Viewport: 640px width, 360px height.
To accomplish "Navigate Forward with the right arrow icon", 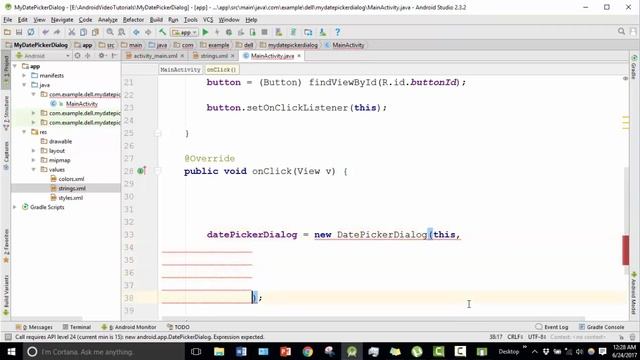I will tap(148, 32).
